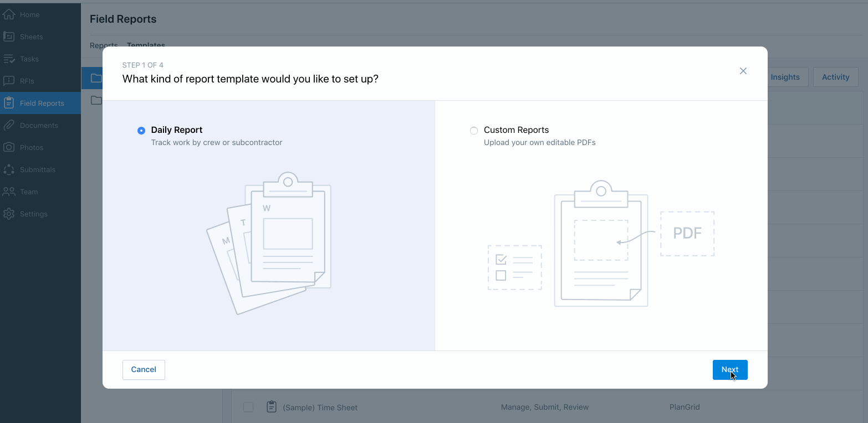Switch to the Templates tab
The height and width of the screenshot is (423, 868).
click(146, 45)
